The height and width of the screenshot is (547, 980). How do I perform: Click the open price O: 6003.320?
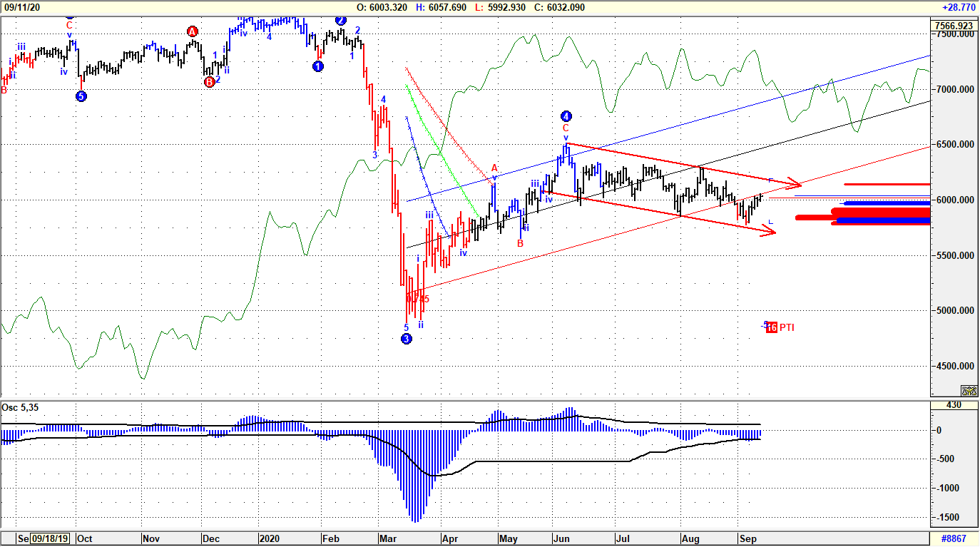pyautogui.click(x=382, y=6)
